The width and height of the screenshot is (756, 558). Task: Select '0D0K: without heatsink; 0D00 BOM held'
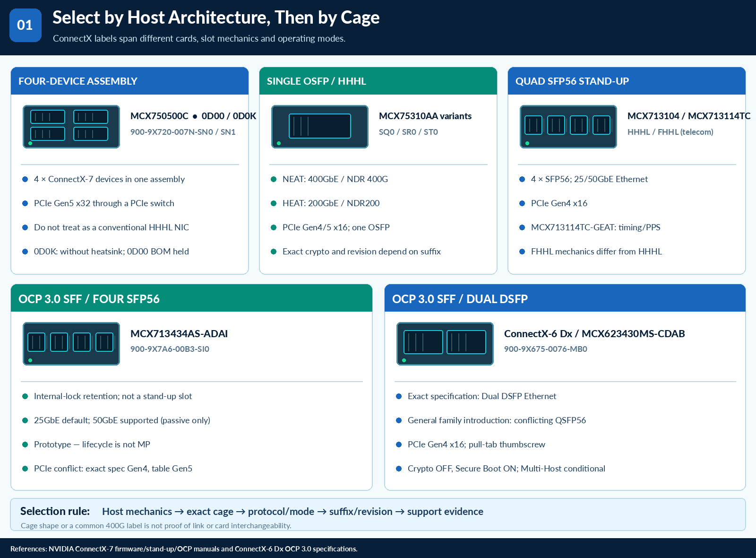click(112, 252)
